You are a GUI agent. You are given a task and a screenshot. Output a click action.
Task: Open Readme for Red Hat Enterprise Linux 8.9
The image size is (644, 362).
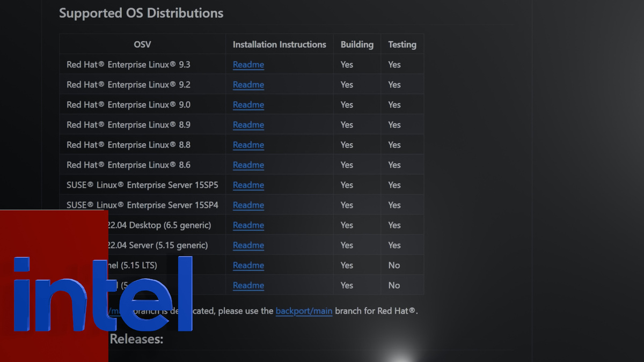click(248, 125)
